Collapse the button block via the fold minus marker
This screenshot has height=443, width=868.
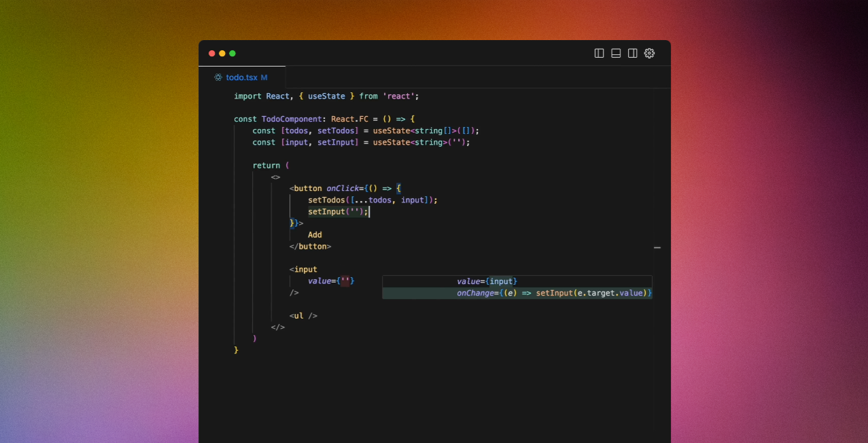(657, 247)
